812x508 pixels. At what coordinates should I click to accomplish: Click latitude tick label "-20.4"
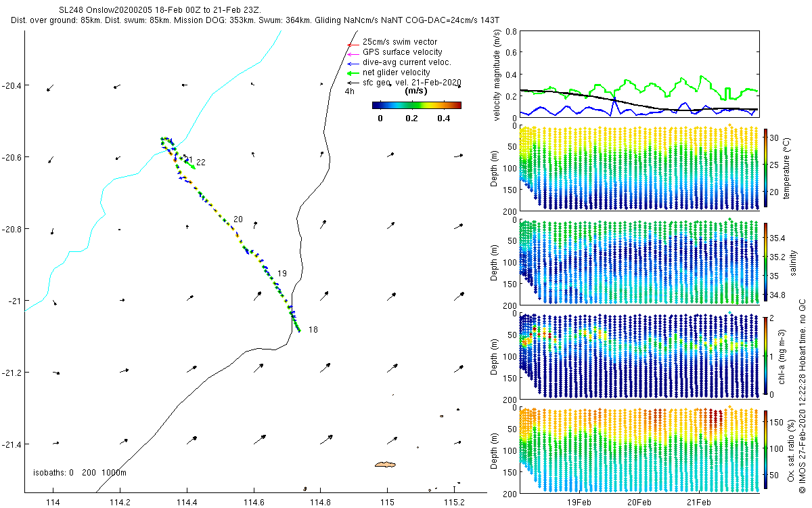click(x=12, y=85)
